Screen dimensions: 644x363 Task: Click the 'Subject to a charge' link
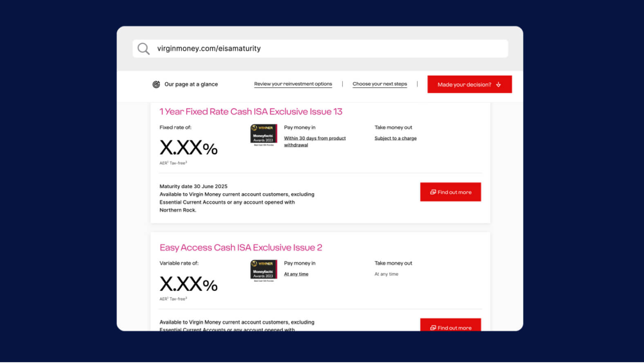[x=396, y=138]
